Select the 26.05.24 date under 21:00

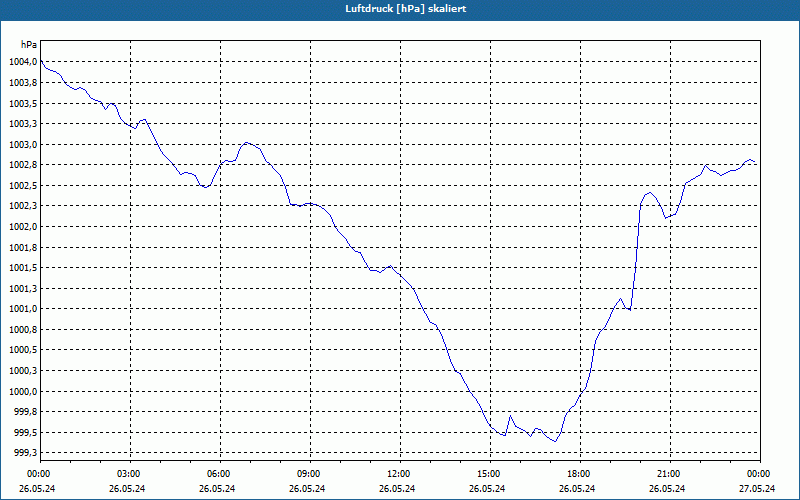point(667,489)
